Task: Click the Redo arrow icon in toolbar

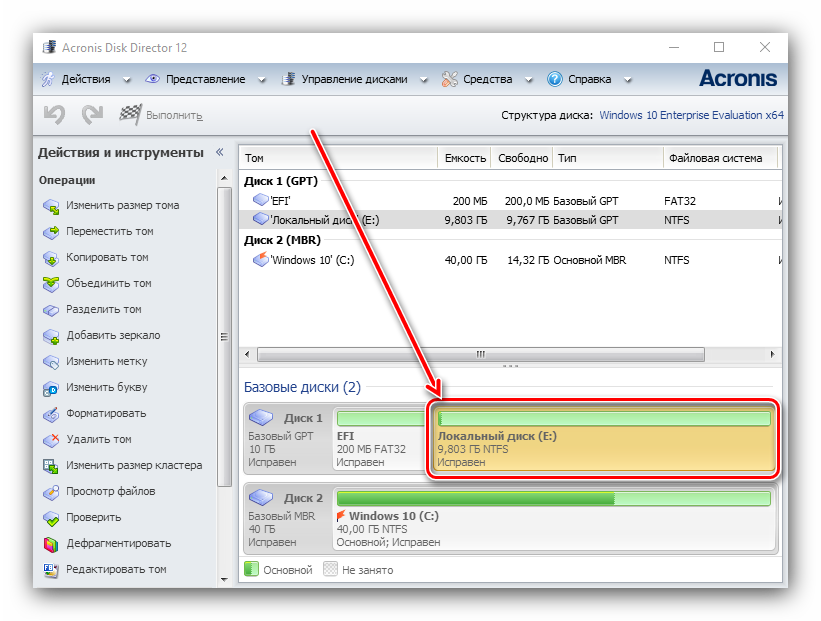Action: point(92,115)
